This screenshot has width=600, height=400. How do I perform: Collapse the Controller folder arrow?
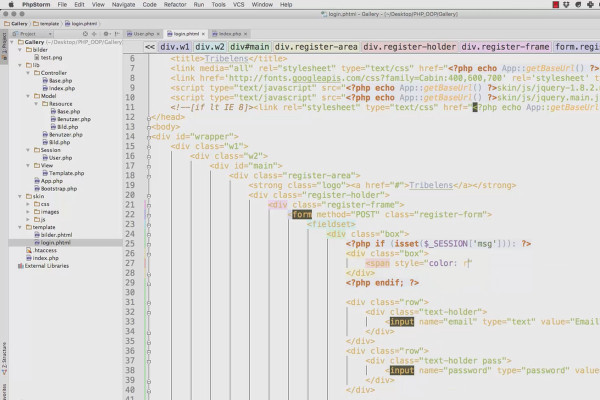28,73
